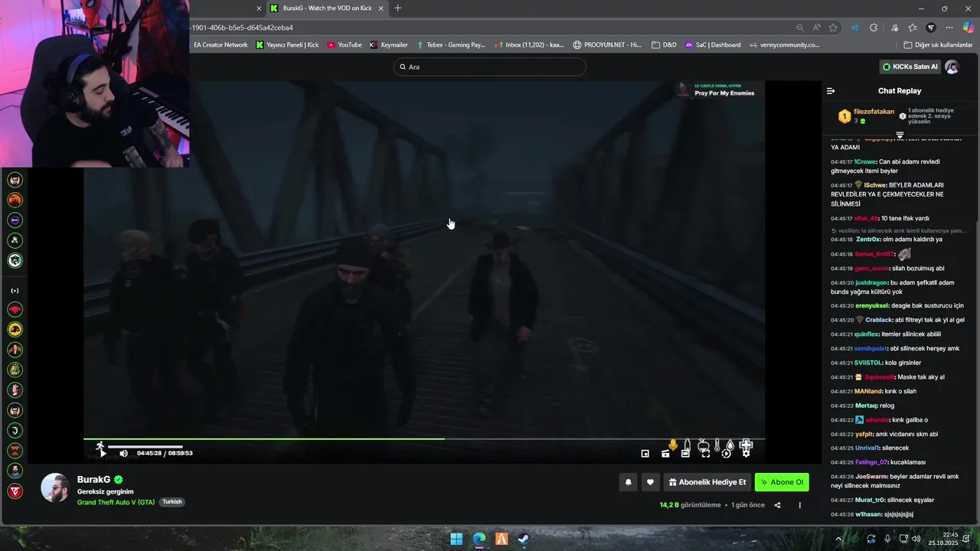980x551 pixels.
Task: Launch the Copilot sidebar icon
Action: coord(969,28)
